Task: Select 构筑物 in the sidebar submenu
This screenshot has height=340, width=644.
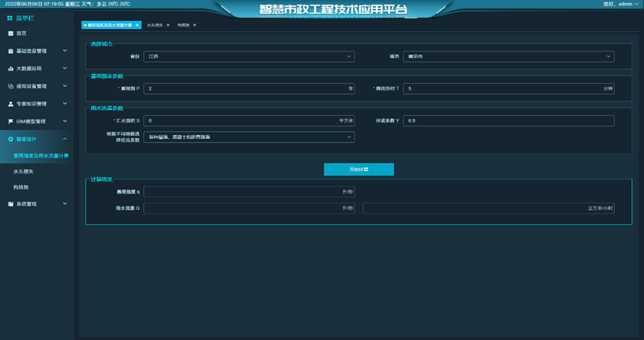Action: point(21,186)
